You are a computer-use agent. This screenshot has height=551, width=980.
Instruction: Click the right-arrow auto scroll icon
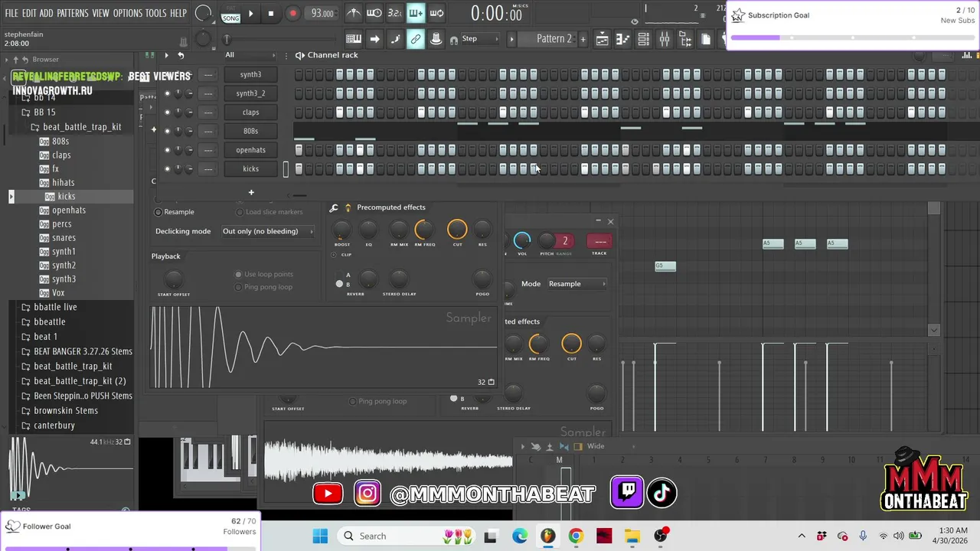[x=374, y=39]
